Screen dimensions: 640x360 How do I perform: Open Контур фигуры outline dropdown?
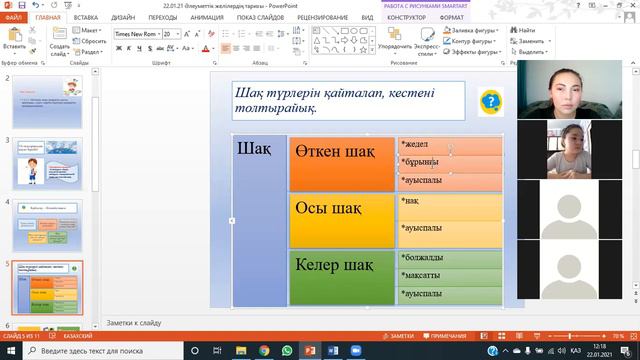tap(470, 41)
